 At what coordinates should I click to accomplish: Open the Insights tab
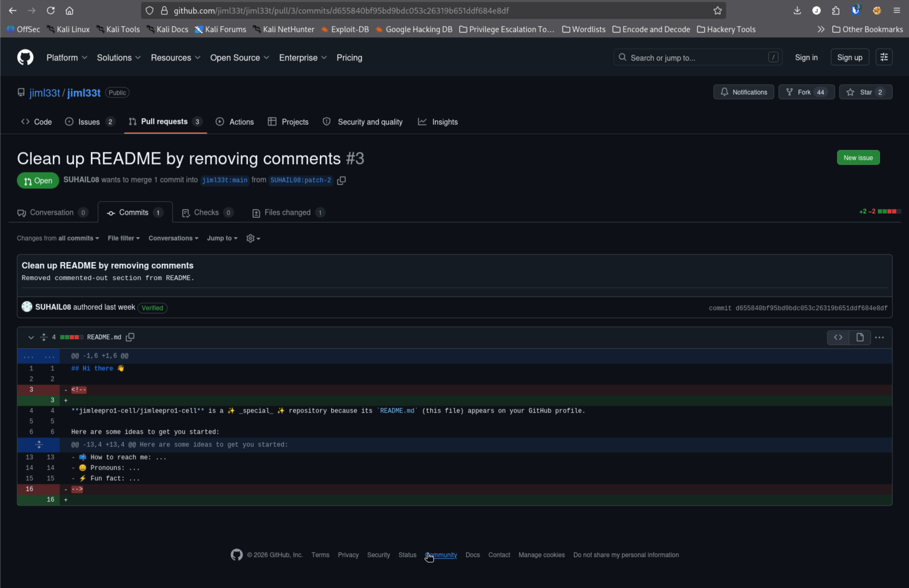[x=438, y=122]
